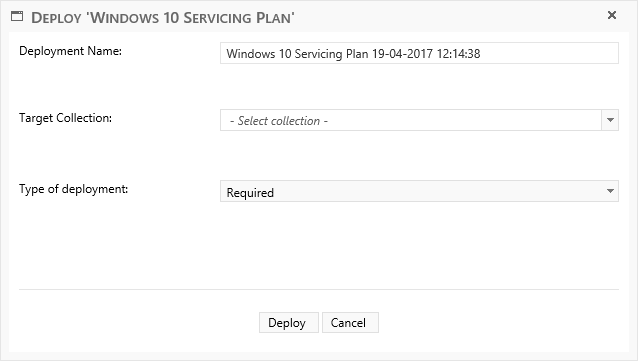Click the empty end of the Deployment Name field

tap(549, 53)
